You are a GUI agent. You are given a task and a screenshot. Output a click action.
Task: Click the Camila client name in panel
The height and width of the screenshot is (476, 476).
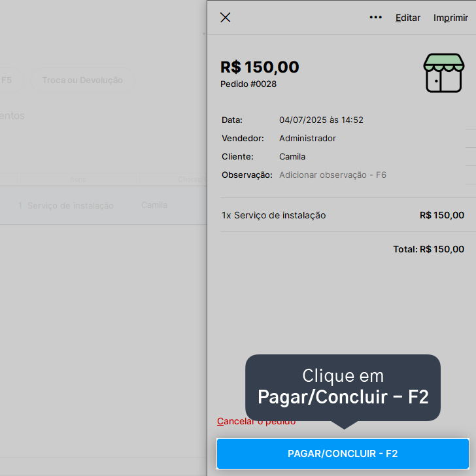pyautogui.click(x=292, y=157)
